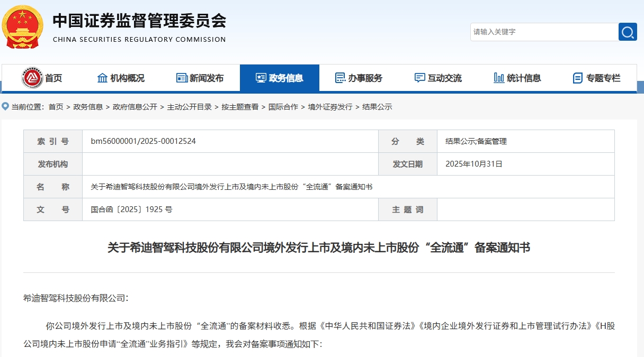Click breadcrumb link 主动公开目录
The height and width of the screenshot is (357, 644).
click(x=189, y=107)
